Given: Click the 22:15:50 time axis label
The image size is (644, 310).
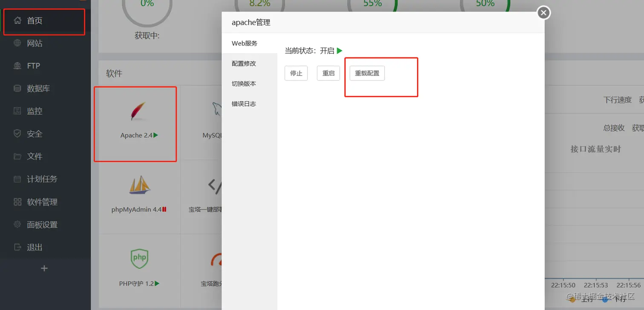Looking at the screenshot, I should coord(563,285).
